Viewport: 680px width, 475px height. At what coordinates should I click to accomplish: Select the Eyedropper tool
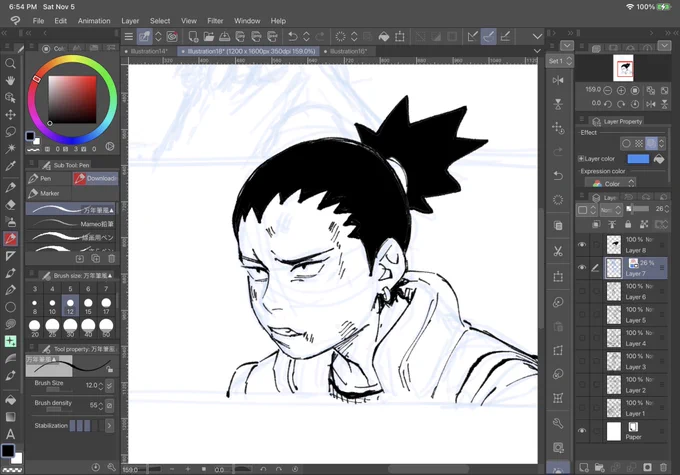pyautogui.click(x=10, y=166)
